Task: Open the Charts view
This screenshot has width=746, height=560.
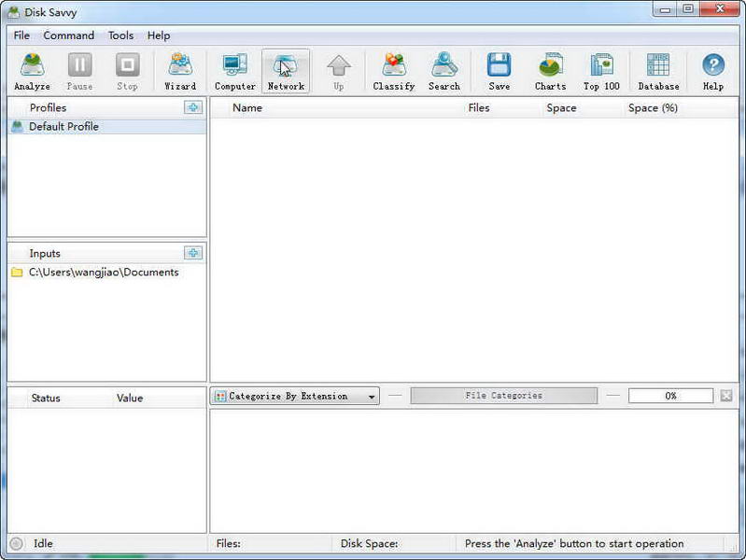Action: point(551,71)
